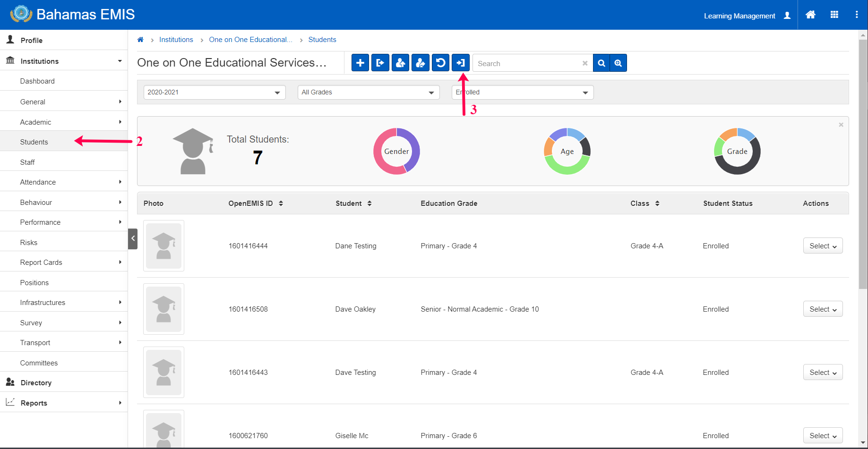Click the person with up-arrow Promote icon
This screenshot has height=449, width=868.
(400, 63)
